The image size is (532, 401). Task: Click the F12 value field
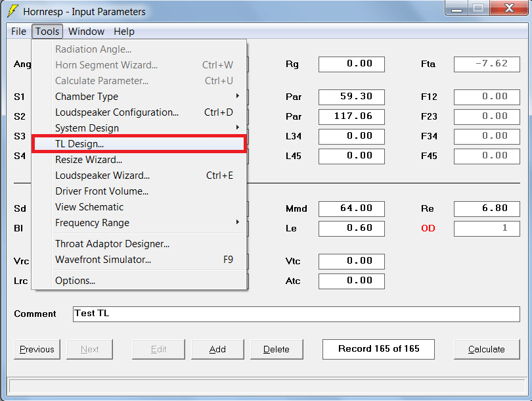pos(487,97)
